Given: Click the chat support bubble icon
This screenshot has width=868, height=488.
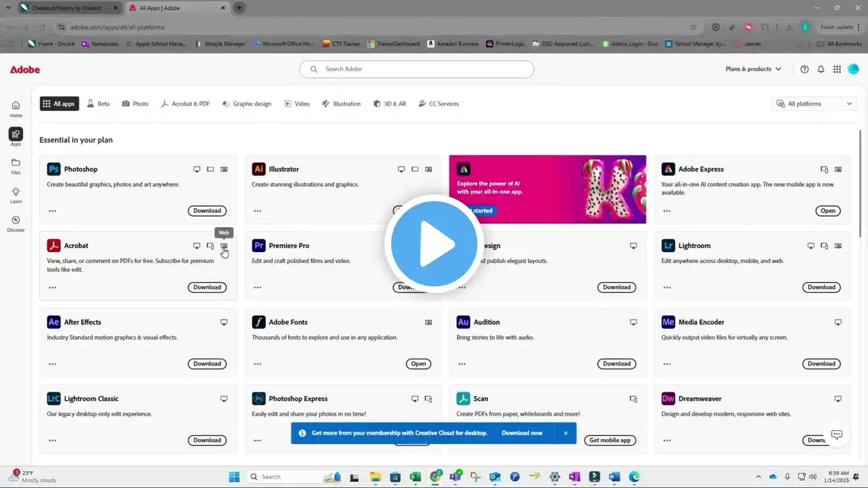Looking at the screenshot, I should pyautogui.click(x=836, y=434).
